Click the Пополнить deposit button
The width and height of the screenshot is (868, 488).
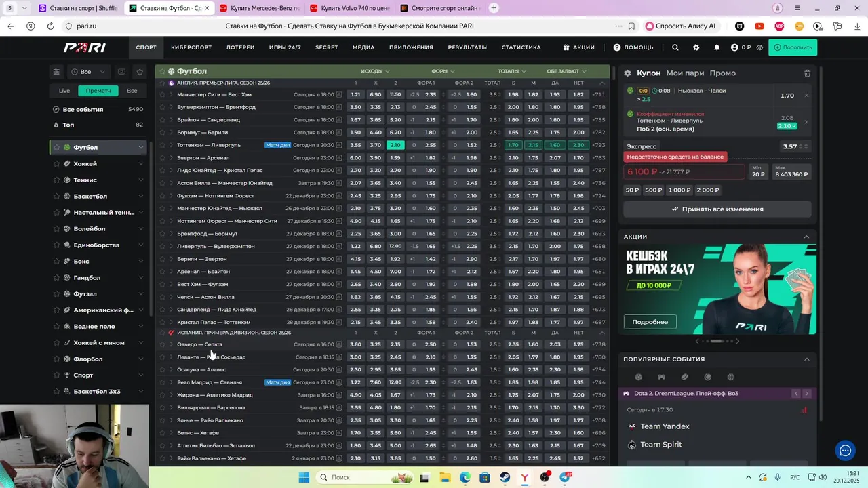tap(793, 47)
